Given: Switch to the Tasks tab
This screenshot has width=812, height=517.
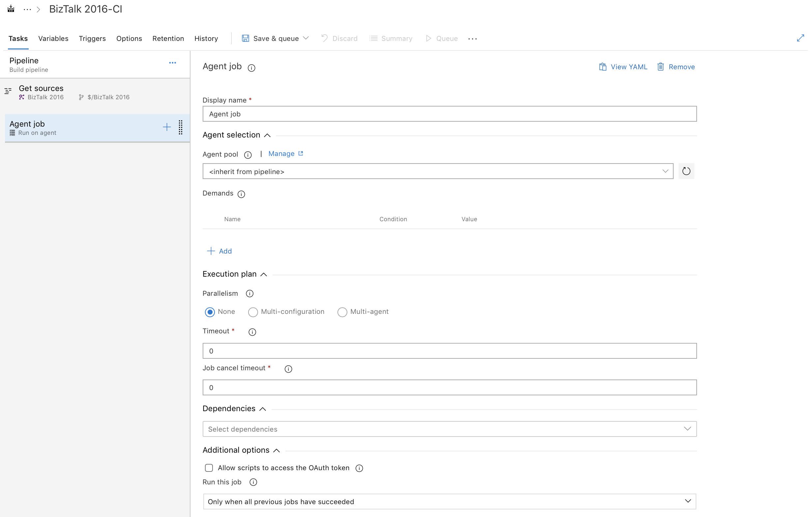Looking at the screenshot, I should tap(18, 39).
